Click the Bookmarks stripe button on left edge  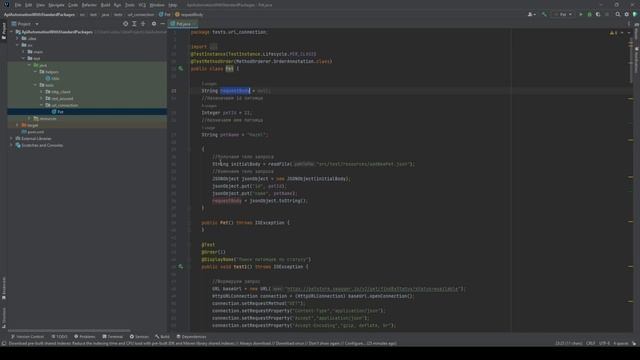pos(4,288)
